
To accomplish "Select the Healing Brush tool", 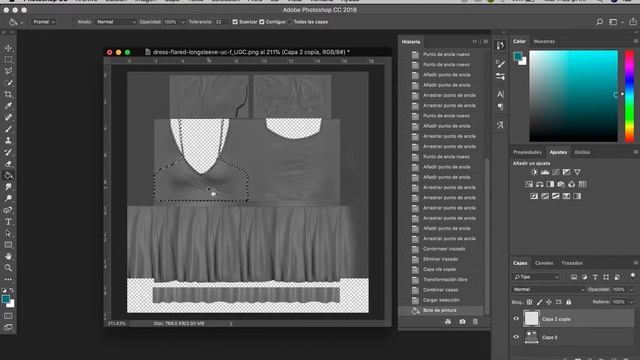I will (8, 117).
